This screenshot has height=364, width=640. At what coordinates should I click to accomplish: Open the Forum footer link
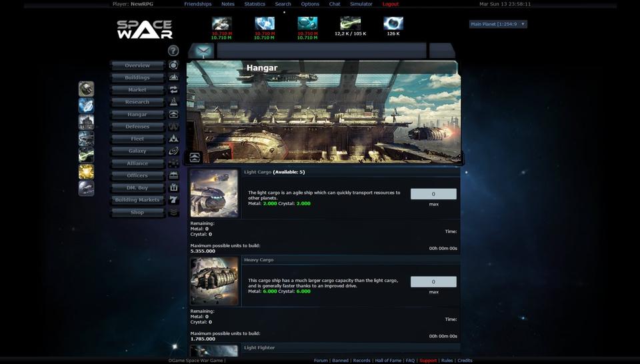pyautogui.click(x=321, y=360)
